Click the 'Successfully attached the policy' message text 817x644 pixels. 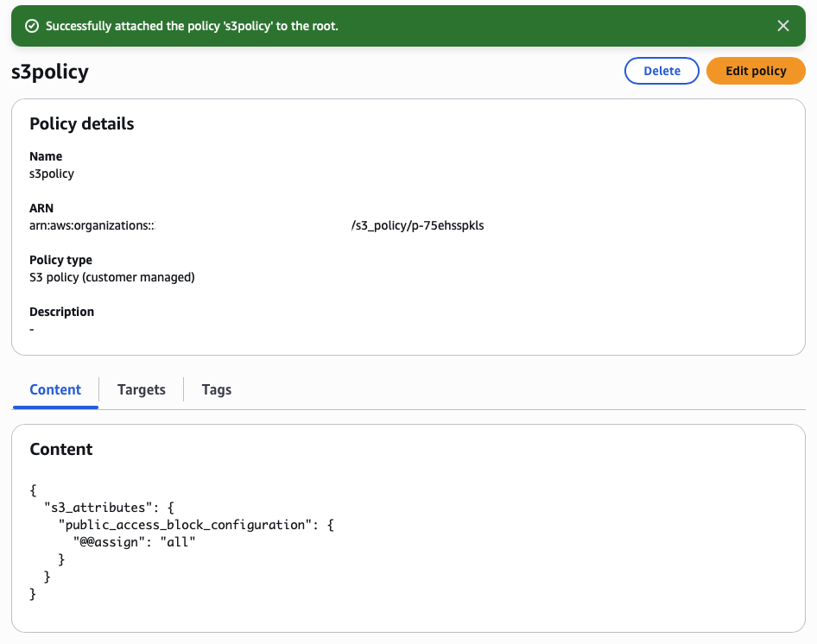(x=192, y=26)
